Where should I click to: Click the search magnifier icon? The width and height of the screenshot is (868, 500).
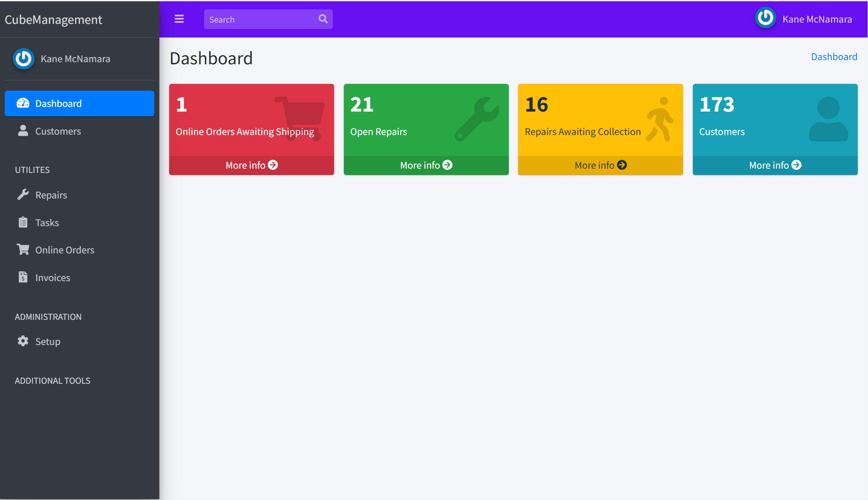click(323, 19)
